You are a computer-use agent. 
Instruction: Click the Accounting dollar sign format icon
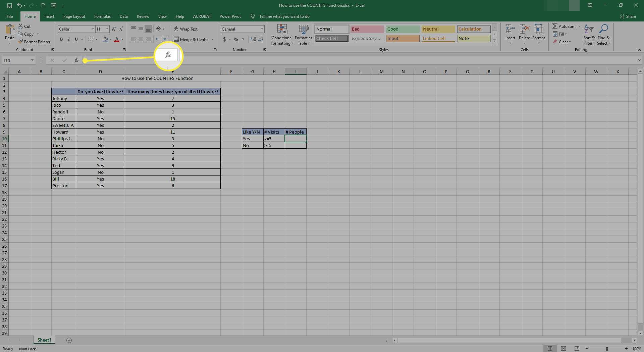pyautogui.click(x=224, y=39)
